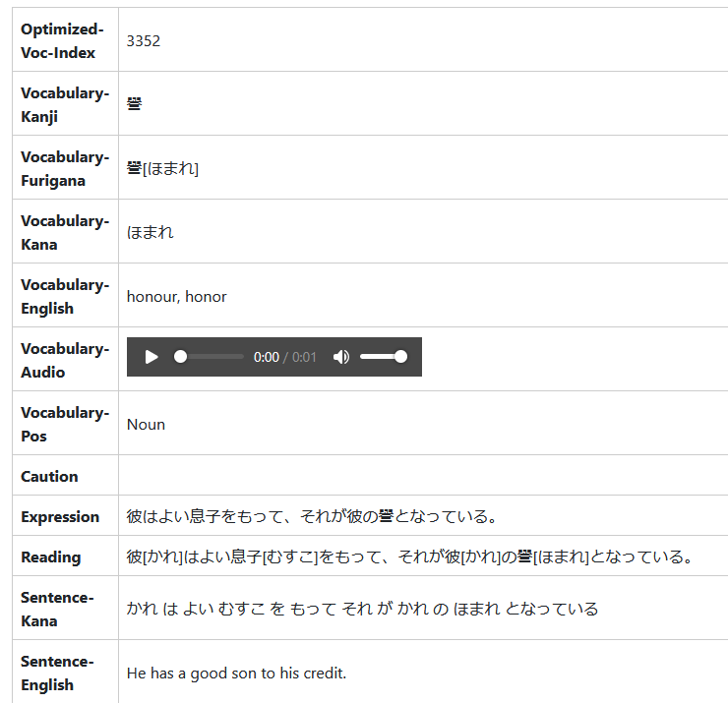
Task: Click the Vocabulary-Kana field label
Action: 65,232
